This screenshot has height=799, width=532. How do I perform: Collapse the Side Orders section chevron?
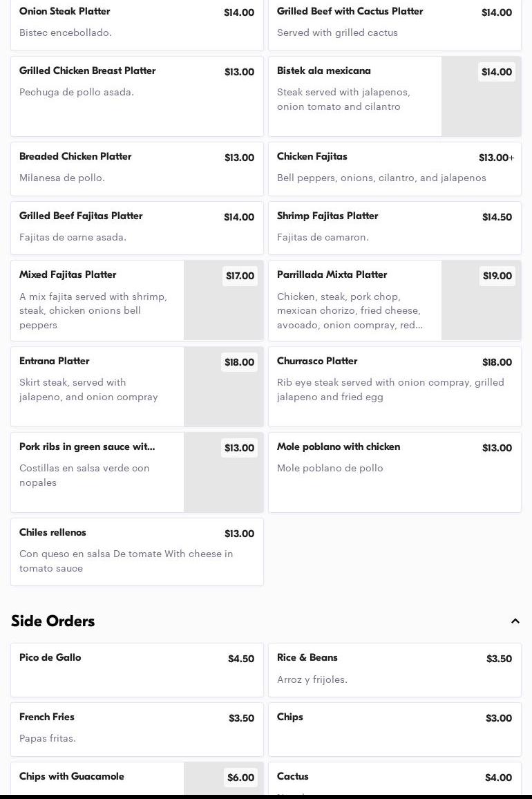(x=515, y=621)
